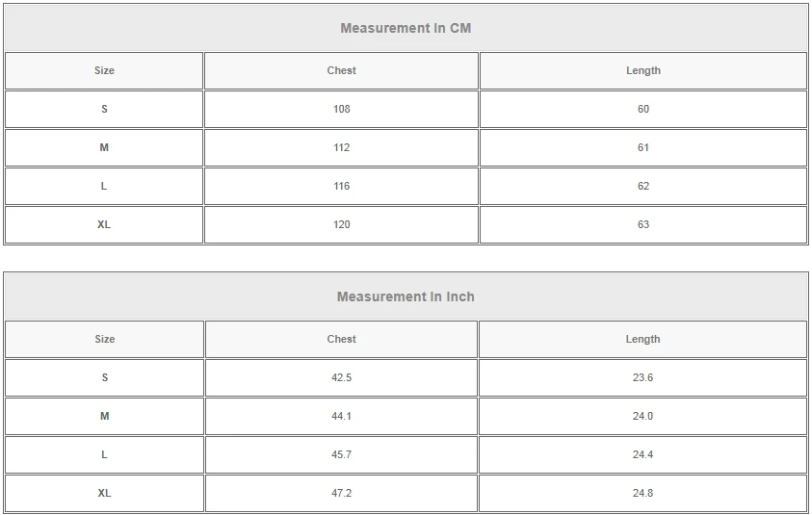This screenshot has height=515, width=812.
Task: Click the chest value 42.5
Action: 341,378
